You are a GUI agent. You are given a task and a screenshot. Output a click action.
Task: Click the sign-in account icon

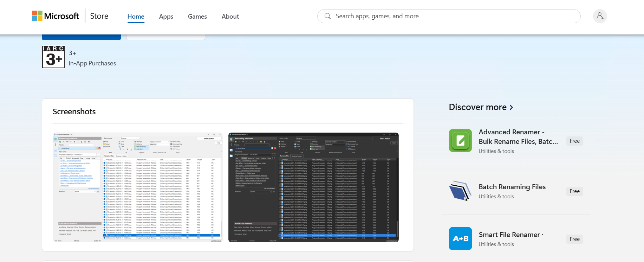pos(600,16)
